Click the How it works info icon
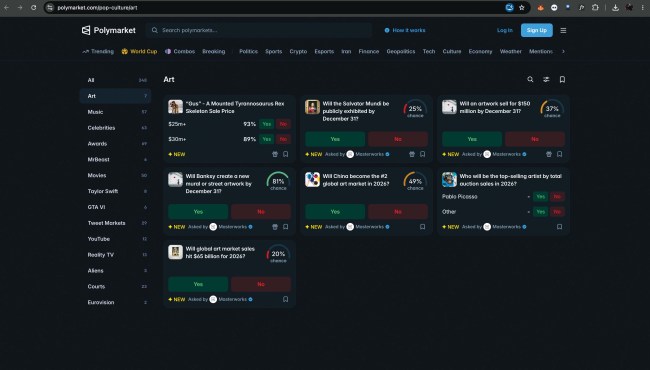 387,30
